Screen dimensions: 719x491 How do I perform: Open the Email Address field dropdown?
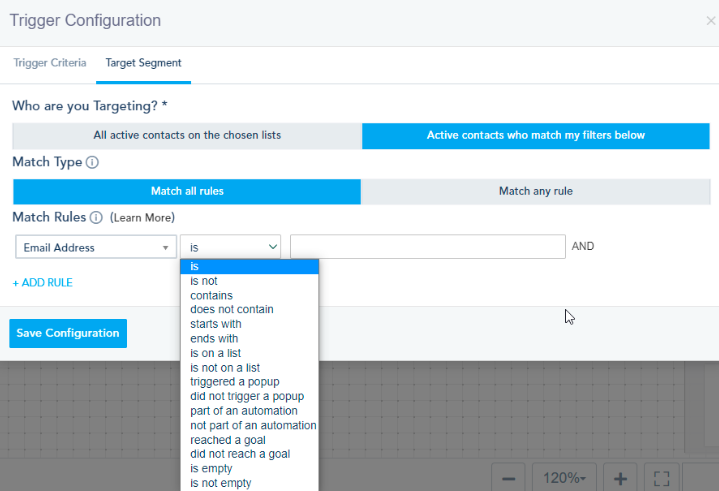[x=96, y=247]
